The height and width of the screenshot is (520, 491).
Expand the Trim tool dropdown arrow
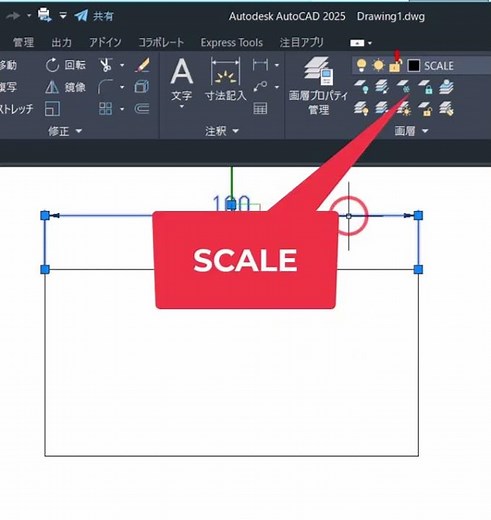[122, 65]
